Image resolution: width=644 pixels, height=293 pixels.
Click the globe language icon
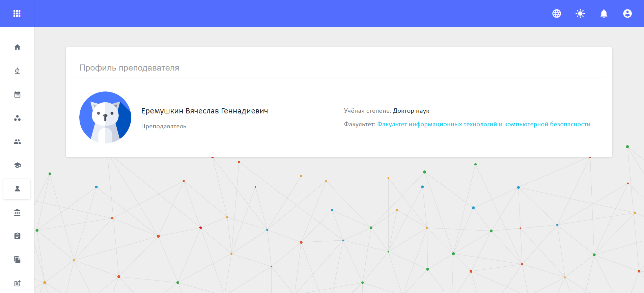coord(557,14)
